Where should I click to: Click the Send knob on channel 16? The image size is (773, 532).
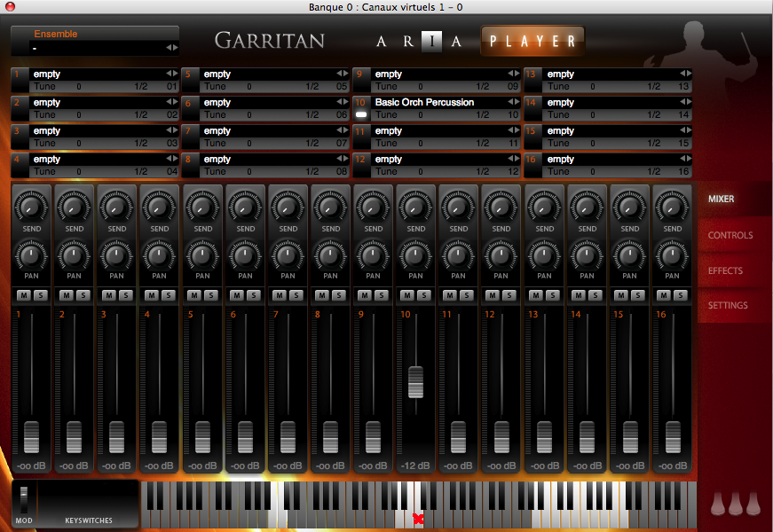click(672, 208)
